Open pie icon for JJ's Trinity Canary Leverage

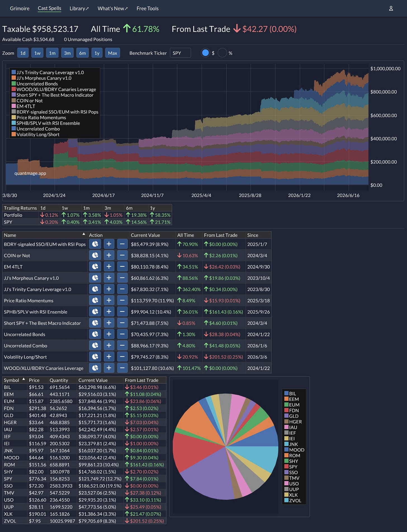[95, 289]
